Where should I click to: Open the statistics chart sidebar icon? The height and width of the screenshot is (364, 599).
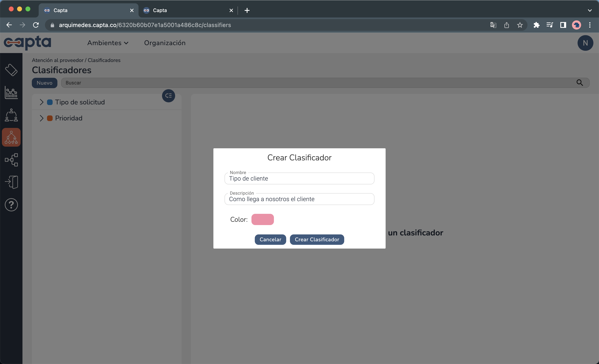click(11, 93)
